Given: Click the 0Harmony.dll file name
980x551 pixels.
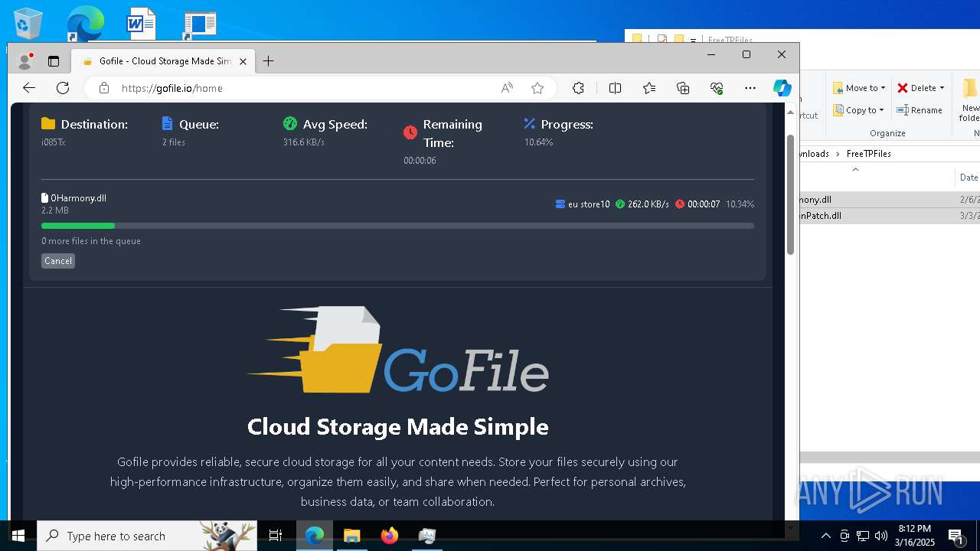Looking at the screenshot, I should pos(78,198).
